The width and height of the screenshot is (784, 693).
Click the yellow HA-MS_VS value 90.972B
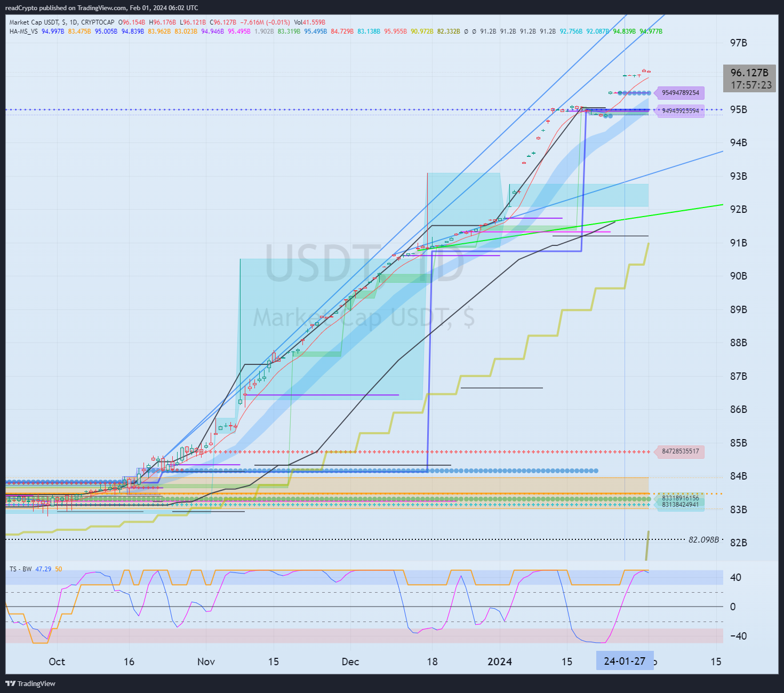pos(422,31)
